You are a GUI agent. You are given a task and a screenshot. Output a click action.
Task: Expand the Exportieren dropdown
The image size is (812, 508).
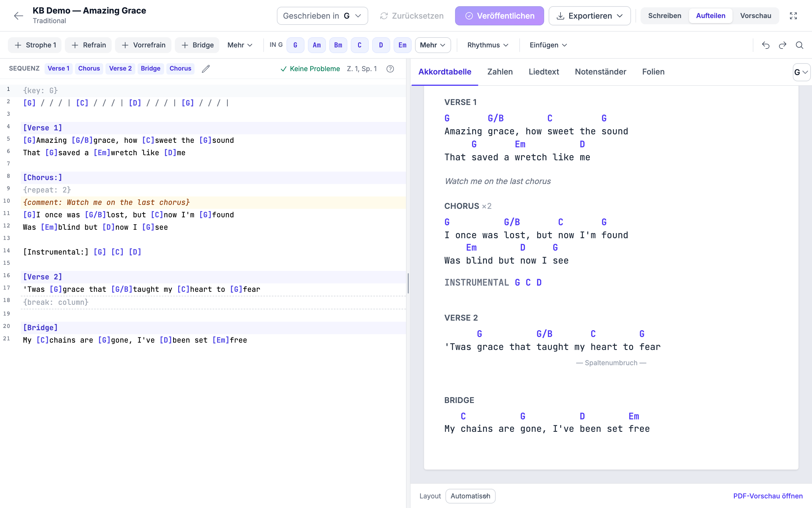pyautogui.click(x=590, y=16)
